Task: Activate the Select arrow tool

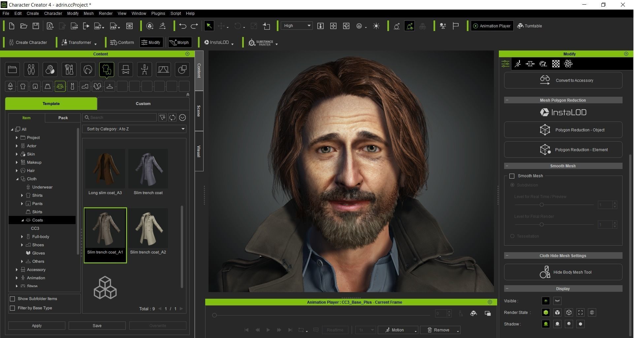Action: pyautogui.click(x=209, y=26)
